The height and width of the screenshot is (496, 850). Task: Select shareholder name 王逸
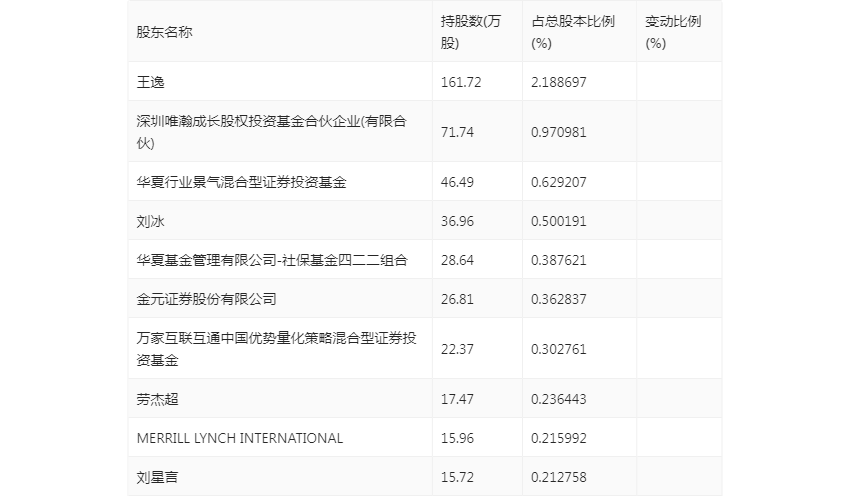click(150, 82)
